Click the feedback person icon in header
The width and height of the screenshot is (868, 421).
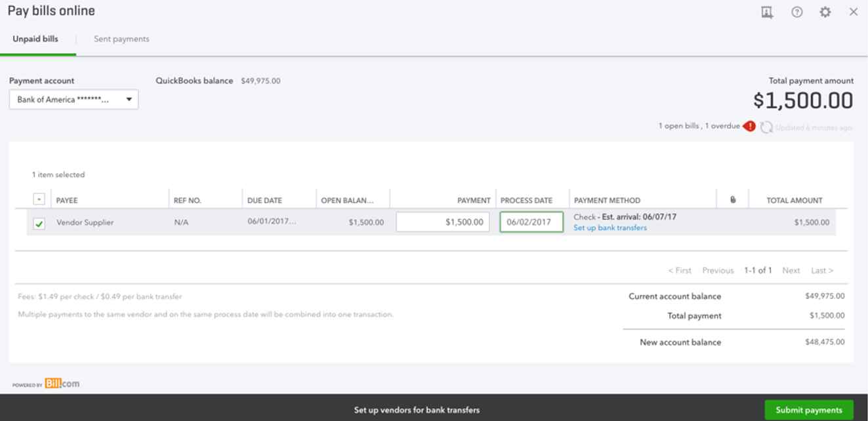click(x=767, y=12)
